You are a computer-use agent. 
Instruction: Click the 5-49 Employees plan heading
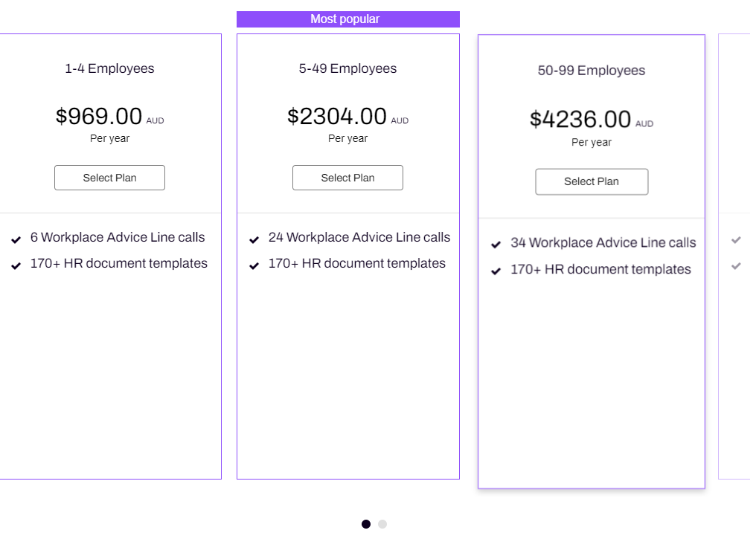click(347, 68)
